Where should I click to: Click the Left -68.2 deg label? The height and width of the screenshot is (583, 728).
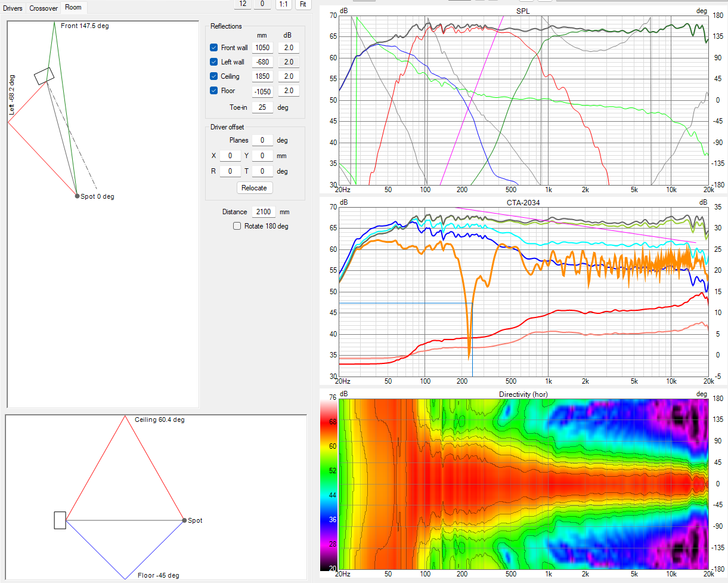[12, 94]
